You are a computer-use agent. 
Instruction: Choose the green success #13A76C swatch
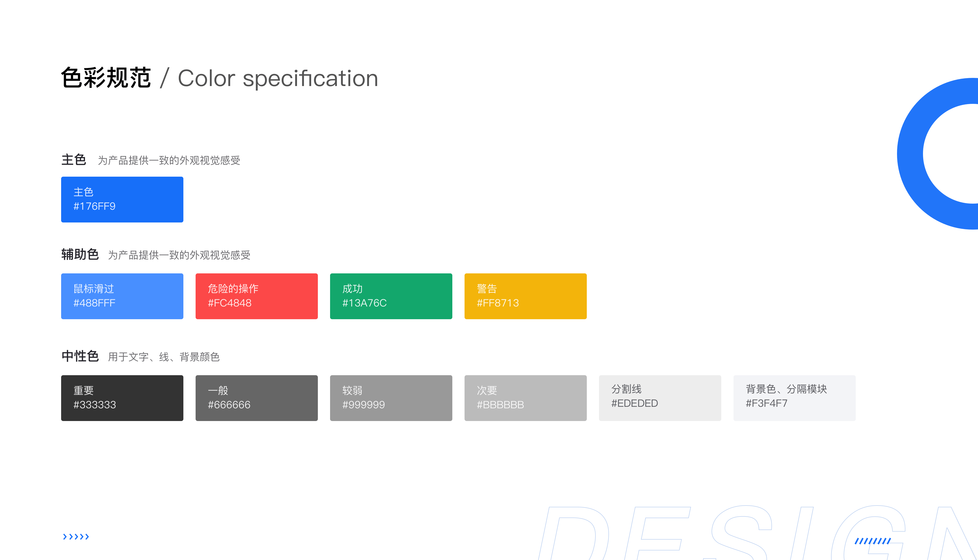pos(391,296)
